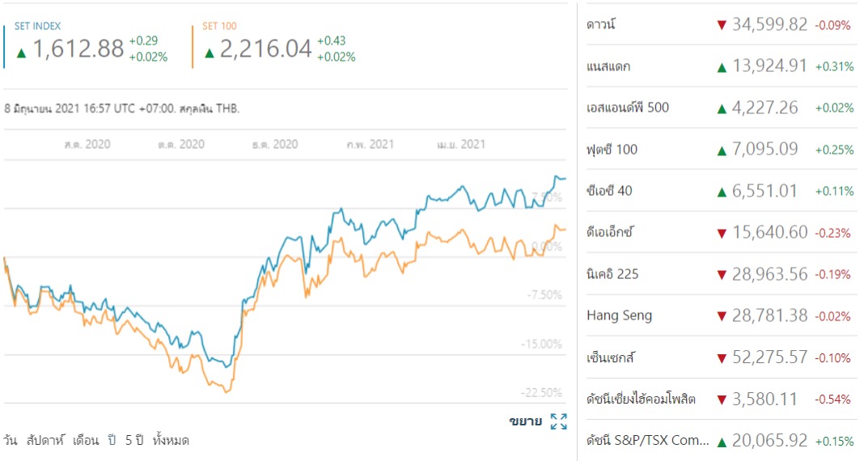The image size is (868, 461).
Task: Open the เอสแอนด์พี 500 index row
Action: pos(628,108)
